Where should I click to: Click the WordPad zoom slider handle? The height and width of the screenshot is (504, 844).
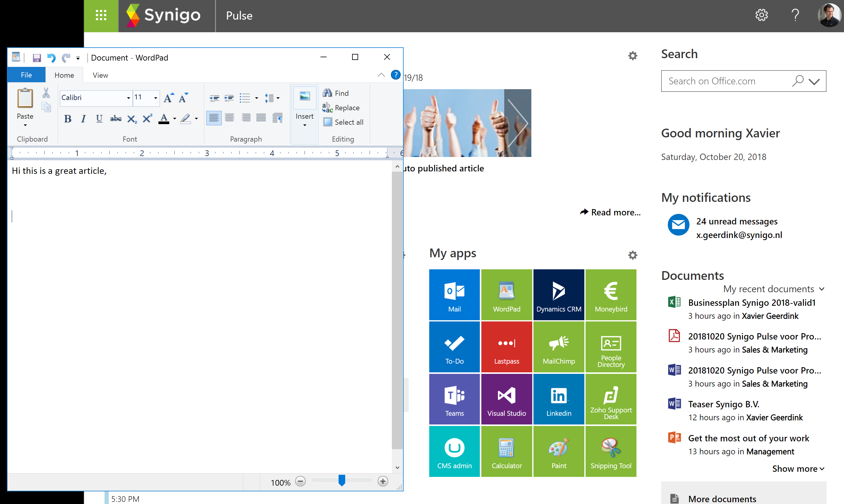(342, 481)
